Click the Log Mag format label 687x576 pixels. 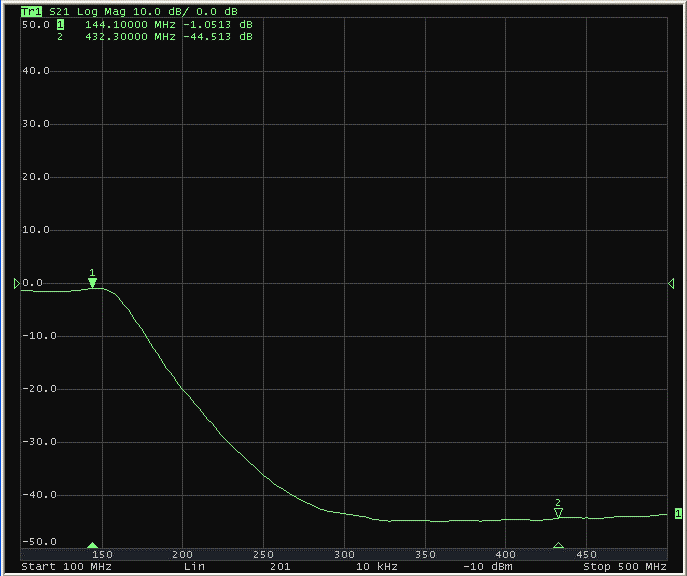click(x=101, y=12)
